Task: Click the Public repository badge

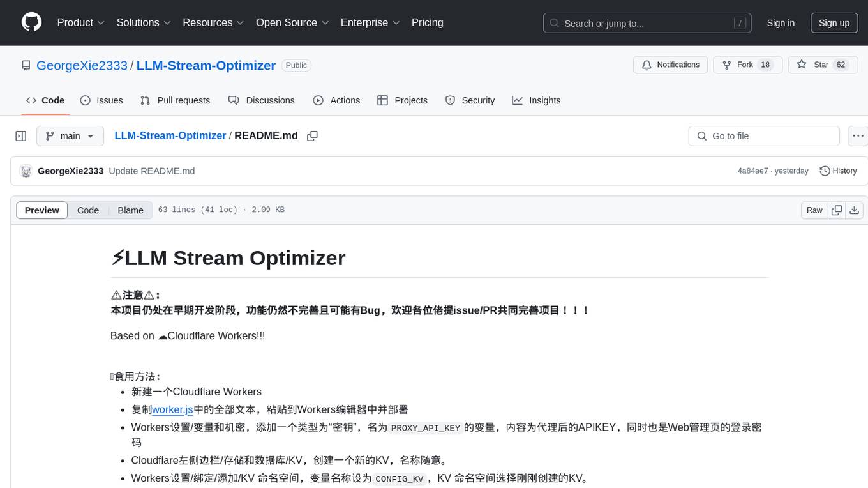Action: 296,65
